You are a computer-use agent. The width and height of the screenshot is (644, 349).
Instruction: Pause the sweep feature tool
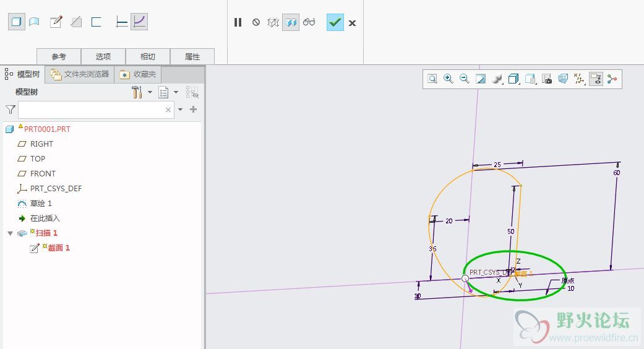click(238, 22)
